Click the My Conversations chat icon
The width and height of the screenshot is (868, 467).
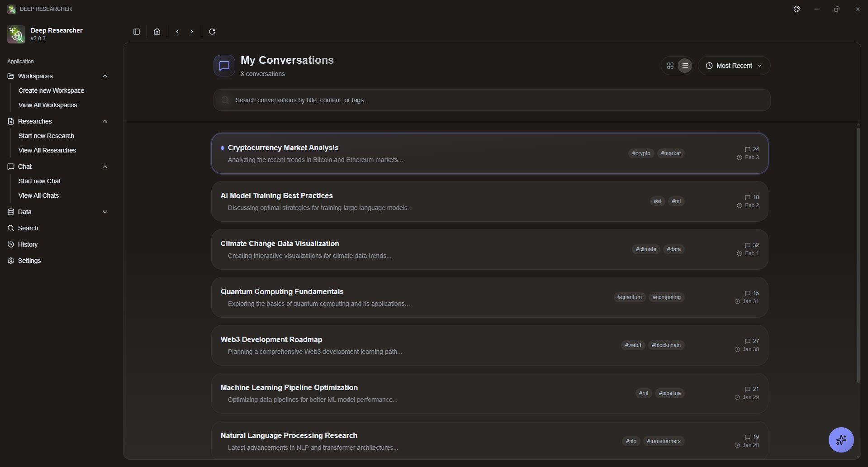point(224,66)
